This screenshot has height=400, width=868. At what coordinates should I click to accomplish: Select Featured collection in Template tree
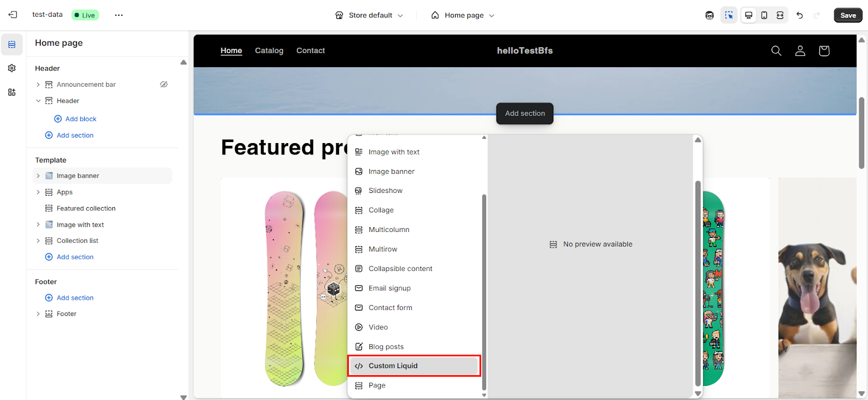point(86,209)
